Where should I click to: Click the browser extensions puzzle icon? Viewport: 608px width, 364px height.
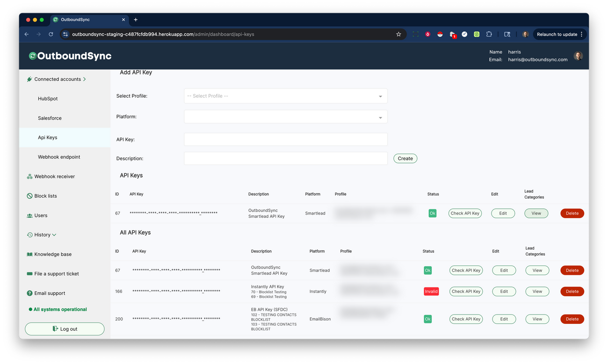(x=489, y=34)
